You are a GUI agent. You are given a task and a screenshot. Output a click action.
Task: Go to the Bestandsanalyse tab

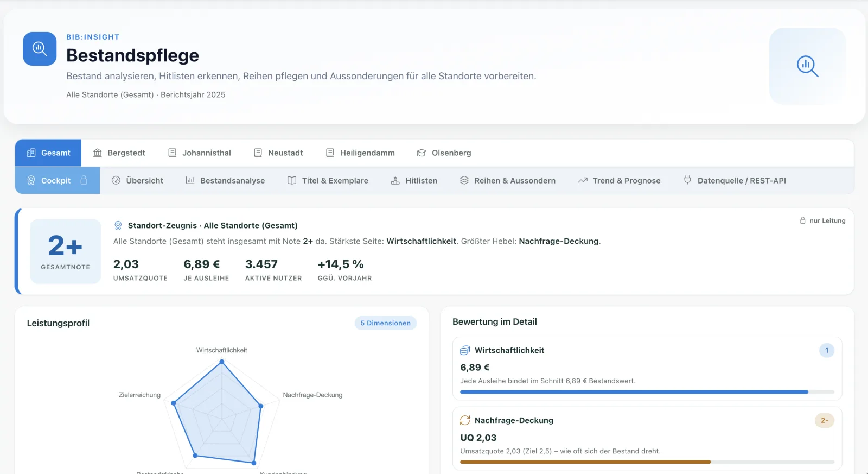[x=225, y=181]
